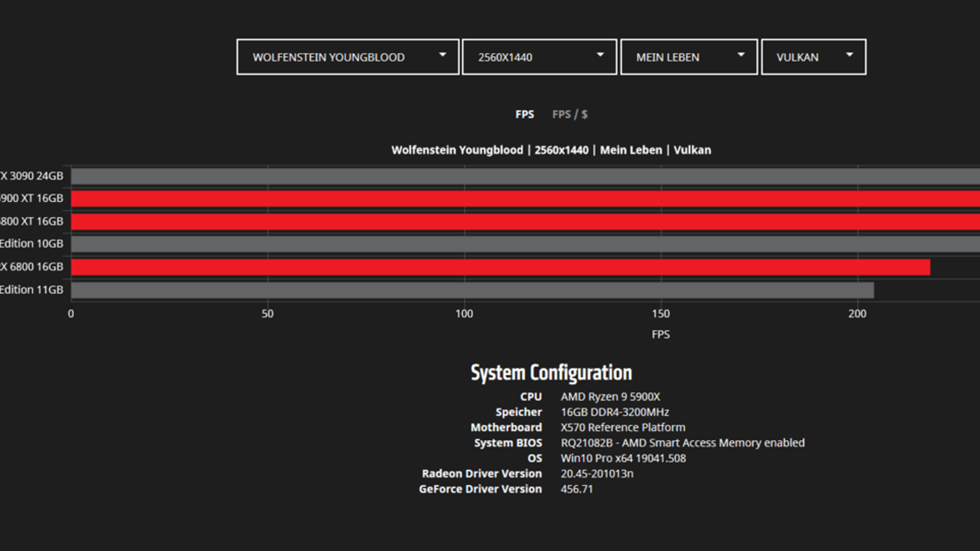Screen dimensions: 980x551
Task: Click the 'System Configuration' heading
Action: (551, 373)
